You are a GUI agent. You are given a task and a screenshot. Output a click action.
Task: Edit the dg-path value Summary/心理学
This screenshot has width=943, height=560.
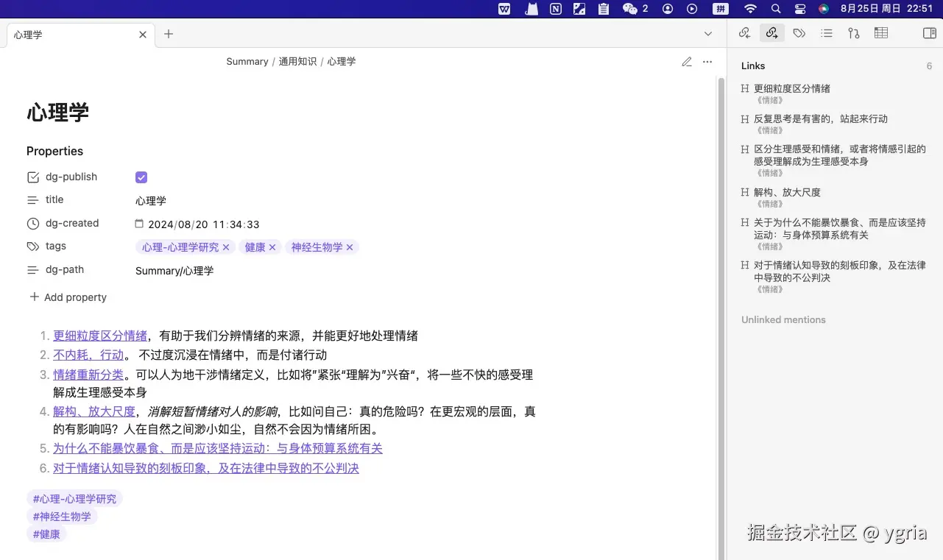click(174, 271)
